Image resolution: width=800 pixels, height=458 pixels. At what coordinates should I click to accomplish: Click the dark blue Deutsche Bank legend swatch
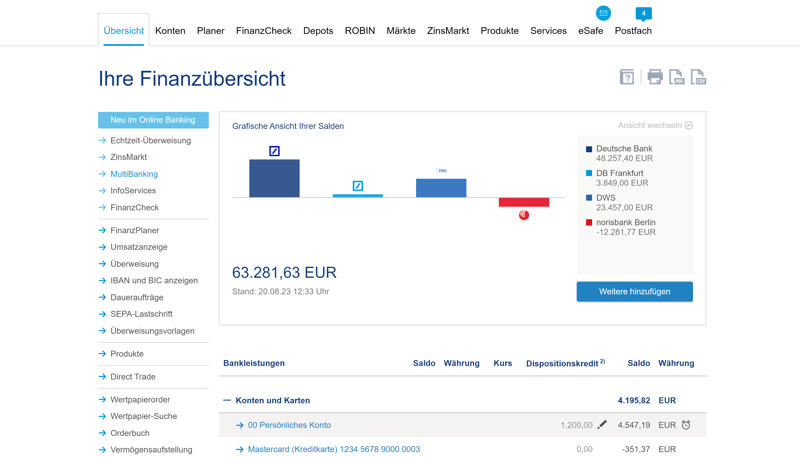pos(589,149)
